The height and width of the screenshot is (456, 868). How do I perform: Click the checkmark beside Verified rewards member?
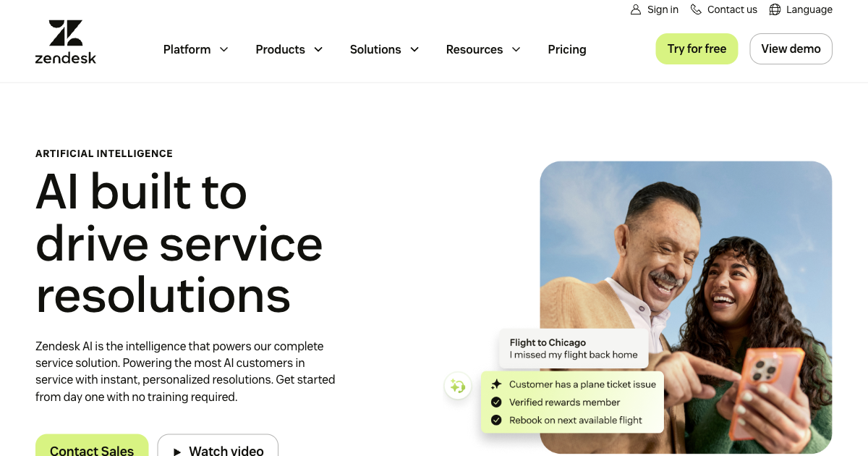click(x=496, y=402)
